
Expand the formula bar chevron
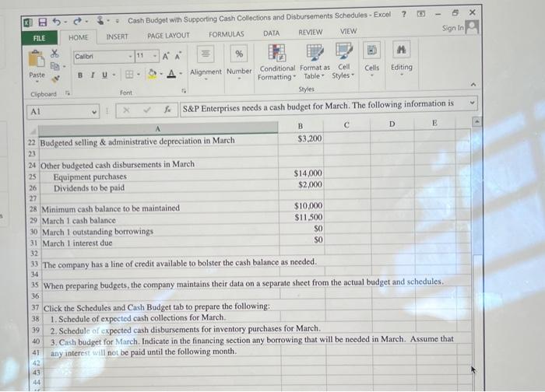(x=472, y=103)
